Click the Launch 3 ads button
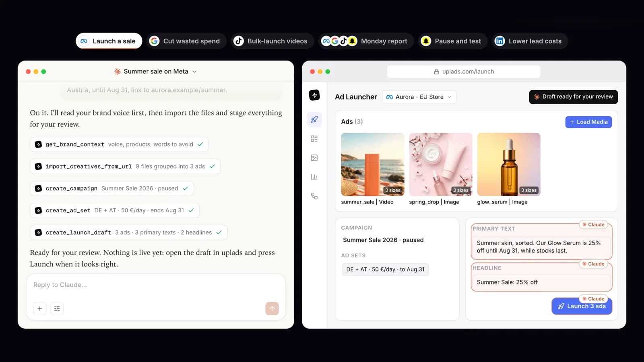Viewport: 644px width, 362px height. click(582, 306)
